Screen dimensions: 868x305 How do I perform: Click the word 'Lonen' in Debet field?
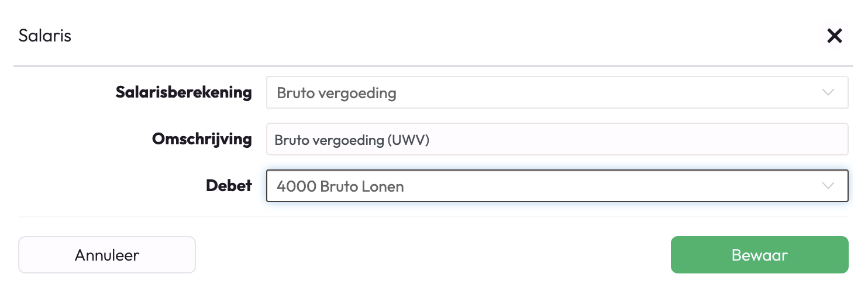click(383, 186)
